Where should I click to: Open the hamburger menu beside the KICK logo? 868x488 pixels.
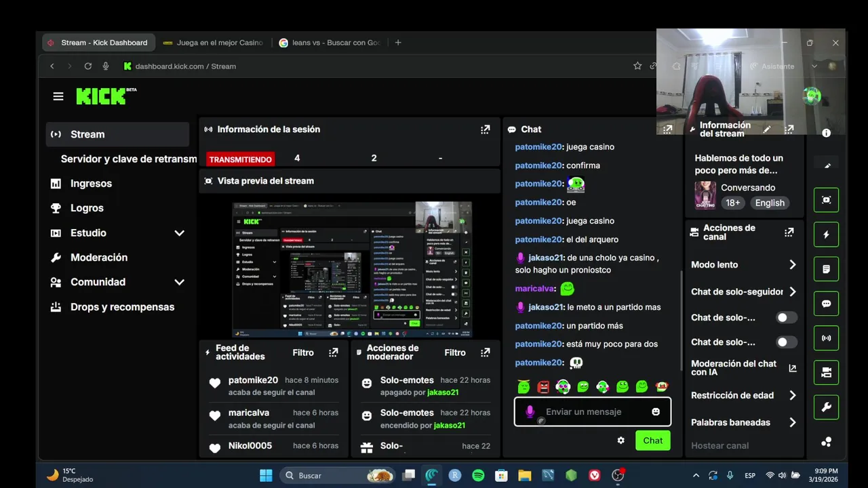pyautogui.click(x=58, y=96)
